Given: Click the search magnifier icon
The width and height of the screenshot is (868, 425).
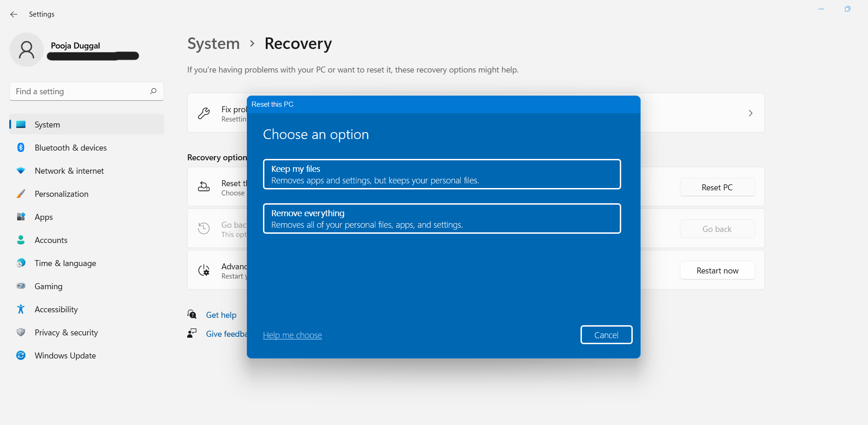Looking at the screenshot, I should tap(153, 91).
